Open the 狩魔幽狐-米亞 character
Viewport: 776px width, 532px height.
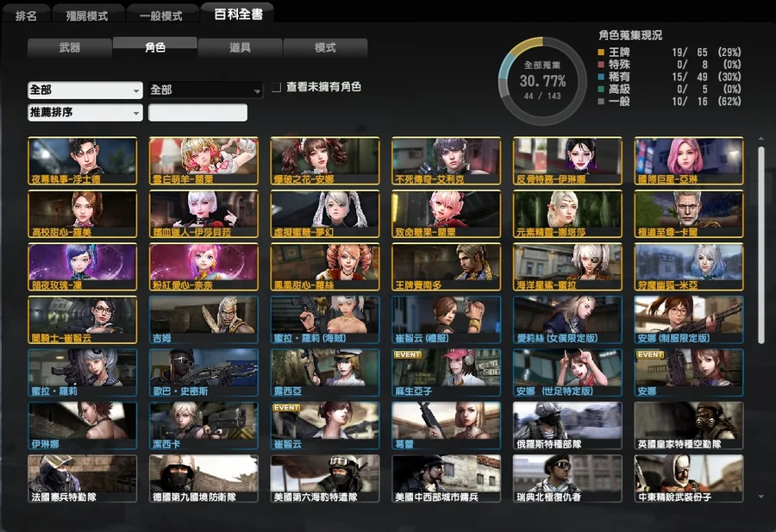[x=688, y=266]
